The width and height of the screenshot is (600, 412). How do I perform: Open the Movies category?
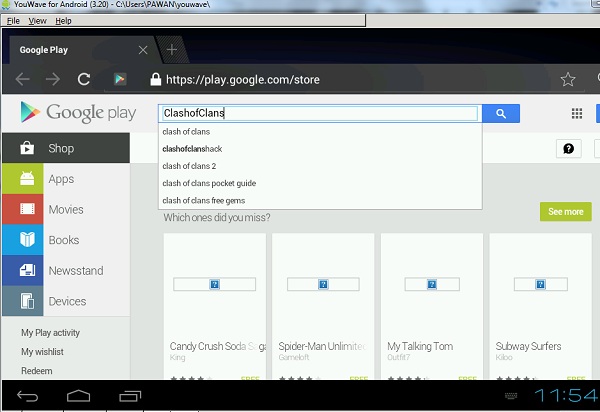pos(66,209)
